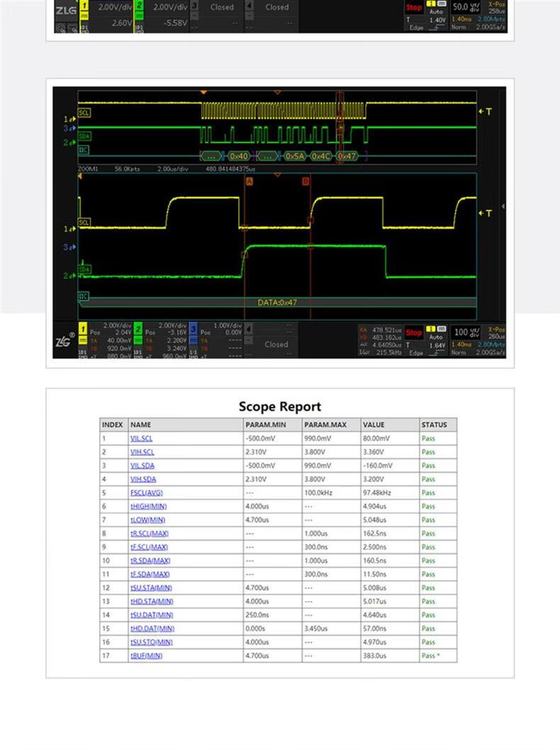Open the tSU.DAT(MIN) parameter link
The height and width of the screenshot is (750, 560).
point(152,615)
